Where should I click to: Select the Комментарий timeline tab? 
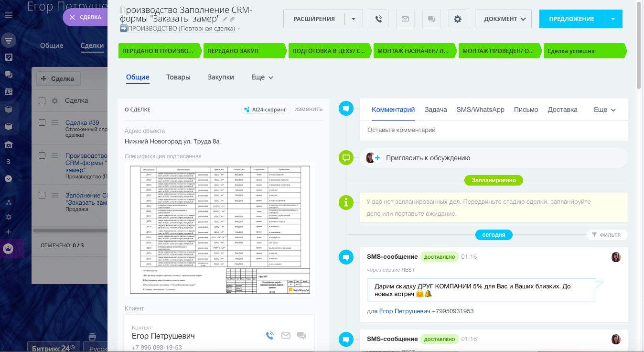(x=393, y=110)
